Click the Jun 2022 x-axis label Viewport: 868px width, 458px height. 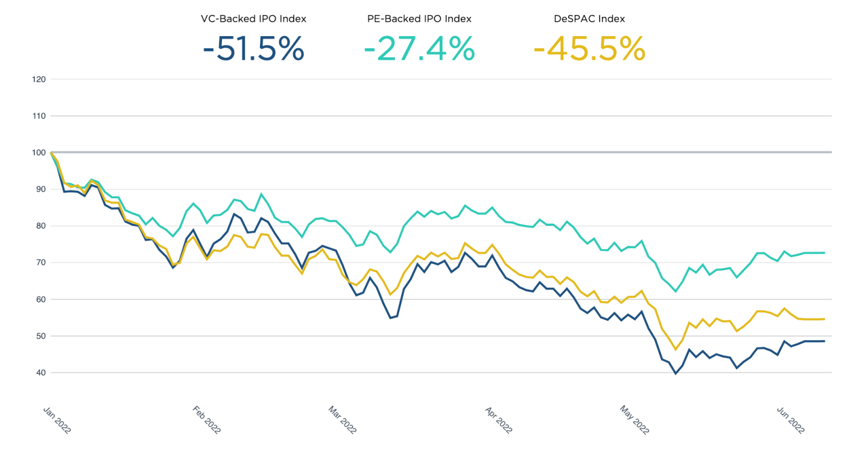coord(788,420)
